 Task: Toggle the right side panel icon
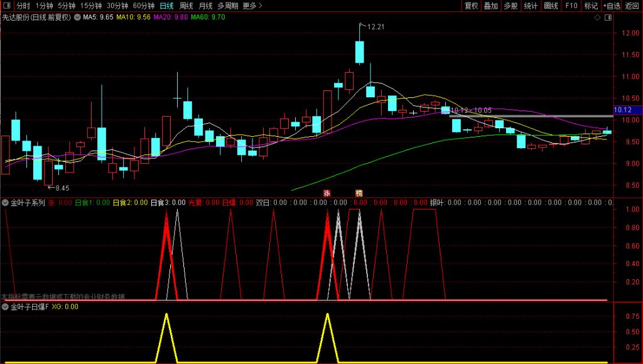[607, 18]
